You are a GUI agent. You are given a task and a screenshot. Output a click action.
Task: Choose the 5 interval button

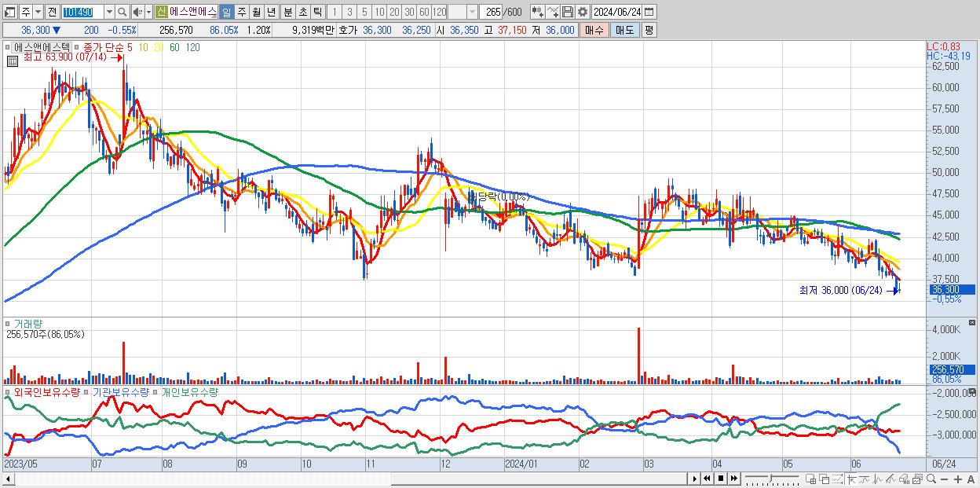364,13
